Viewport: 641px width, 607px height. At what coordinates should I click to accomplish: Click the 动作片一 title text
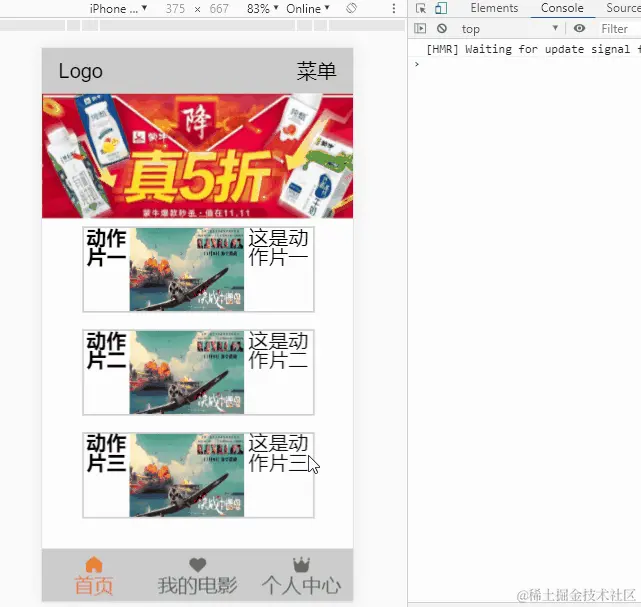(106, 248)
